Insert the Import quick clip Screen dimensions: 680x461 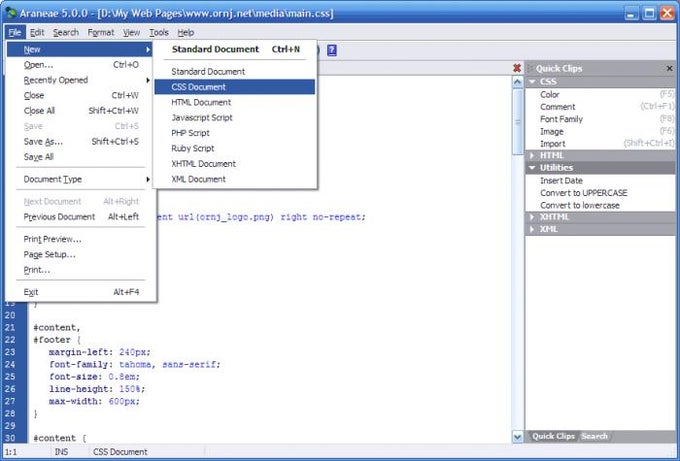click(x=600, y=144)
